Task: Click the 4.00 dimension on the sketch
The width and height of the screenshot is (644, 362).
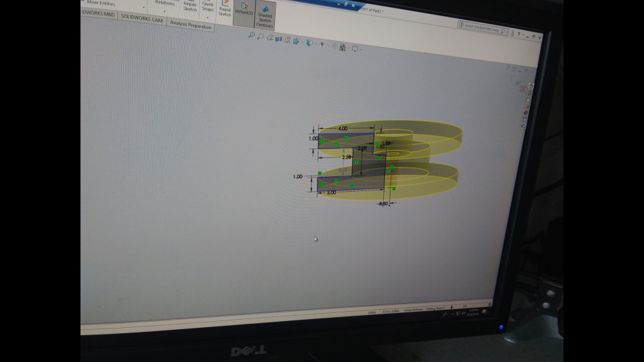Action: point(343,128)
